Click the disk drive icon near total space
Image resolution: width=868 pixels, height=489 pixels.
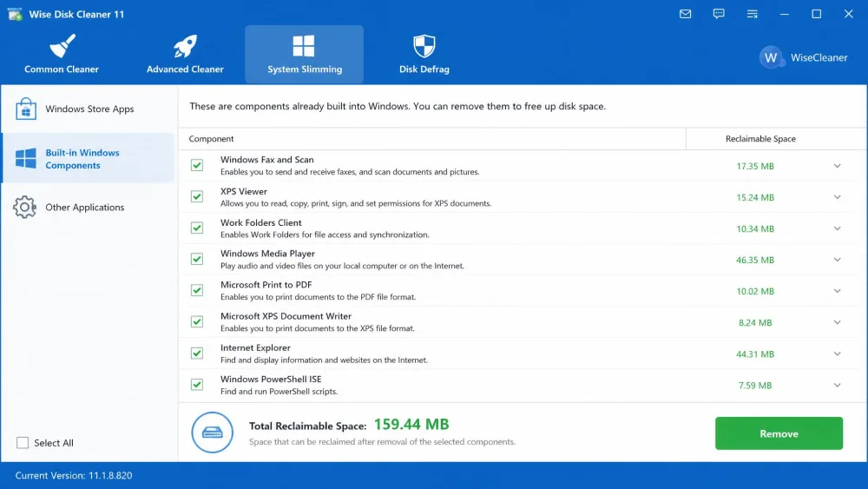click(212, 433)
